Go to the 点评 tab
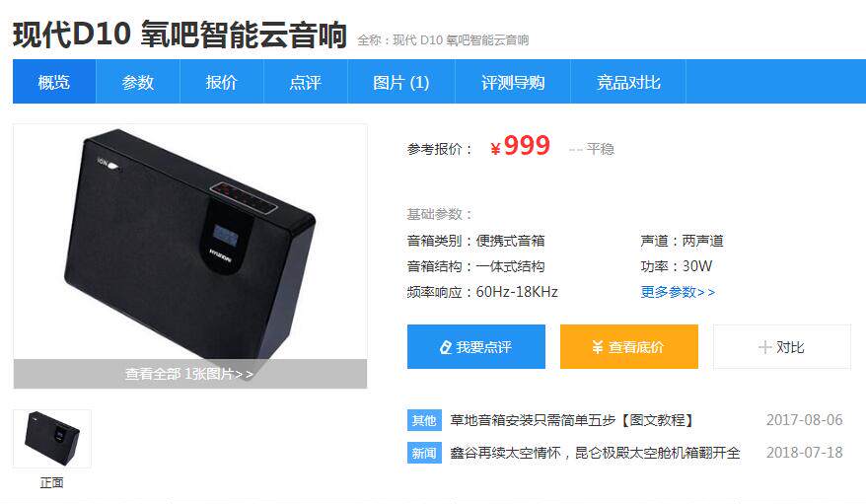Image resolution: width=866 pixels, height=504 pixels. pyautogui.click(x=306, y=82)
